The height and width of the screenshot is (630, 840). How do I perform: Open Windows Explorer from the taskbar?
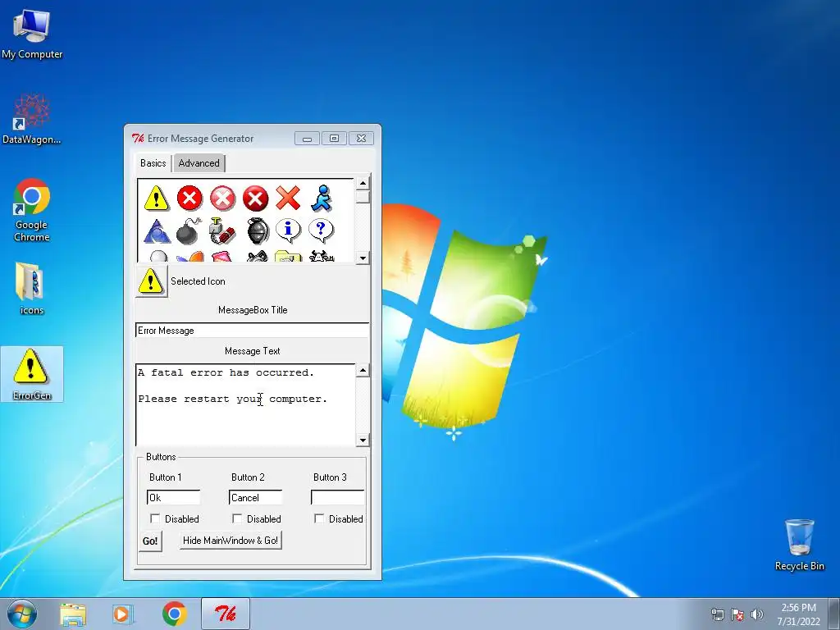point(73,614)
